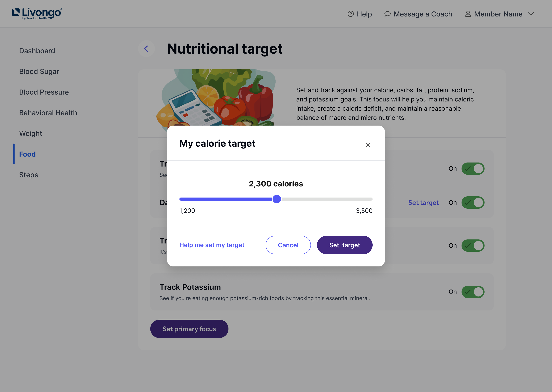Go back using the left arrow icon
This screenshot has height=392, width=552.
(x=146, y=48)
